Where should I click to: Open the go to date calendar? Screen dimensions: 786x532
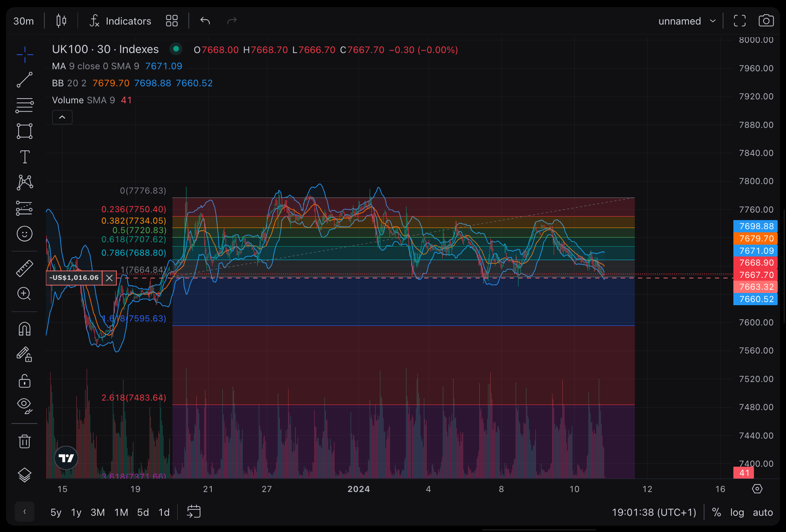(x=194, y=512)
